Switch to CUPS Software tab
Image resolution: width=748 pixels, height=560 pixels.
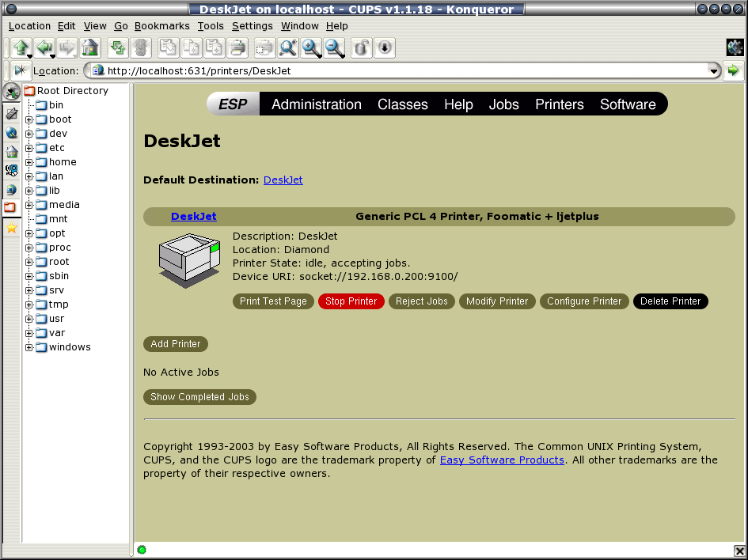628,104
